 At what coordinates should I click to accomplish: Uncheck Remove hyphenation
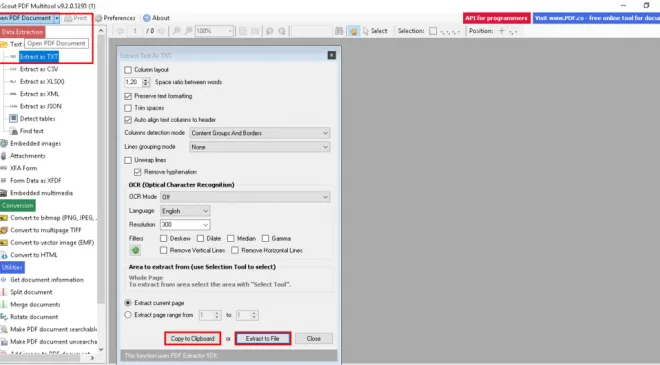click(138, 172)
